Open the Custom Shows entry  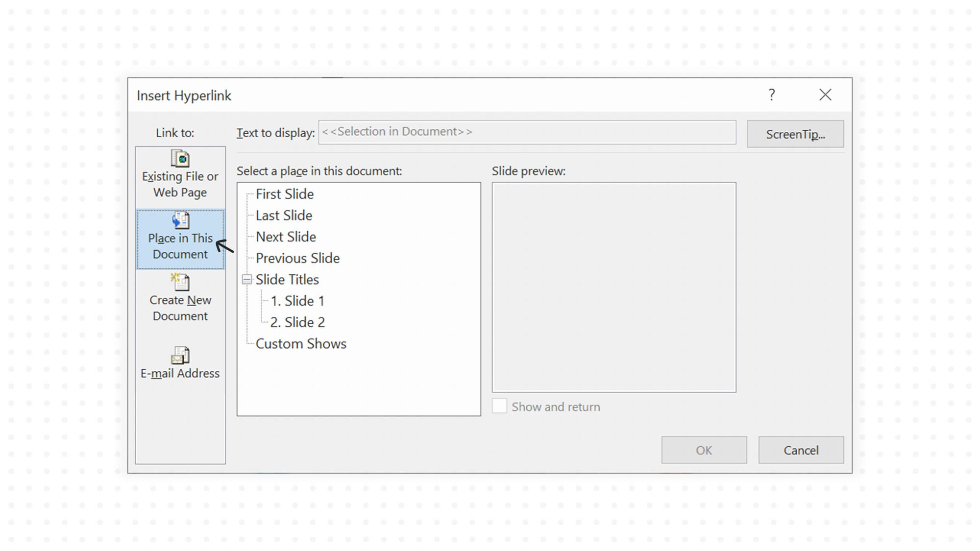(x=301, y=343)
